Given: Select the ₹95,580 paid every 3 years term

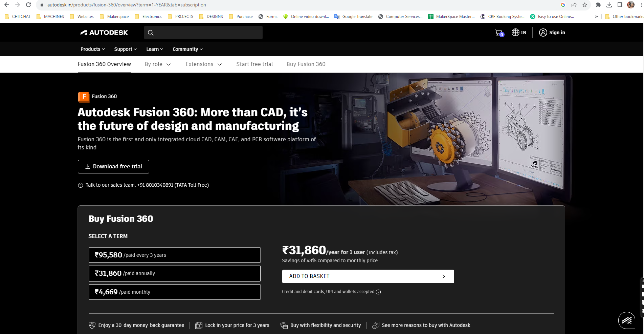Looking at the screenshot, I should [x=175, y=255].
